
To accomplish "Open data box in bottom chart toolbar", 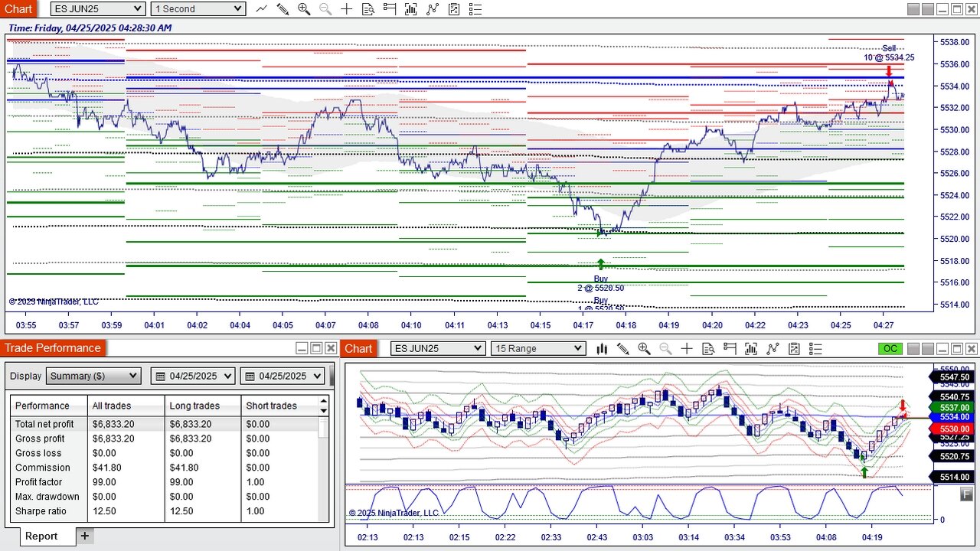I will pos(708,348).
